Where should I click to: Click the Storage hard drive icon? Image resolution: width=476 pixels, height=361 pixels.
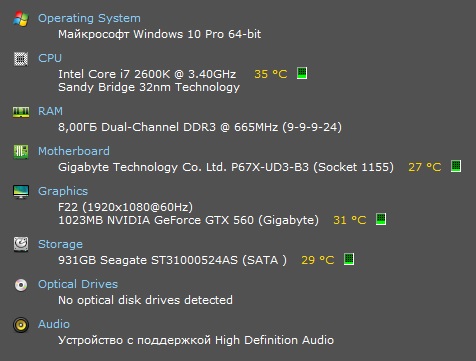click(21, 244)
